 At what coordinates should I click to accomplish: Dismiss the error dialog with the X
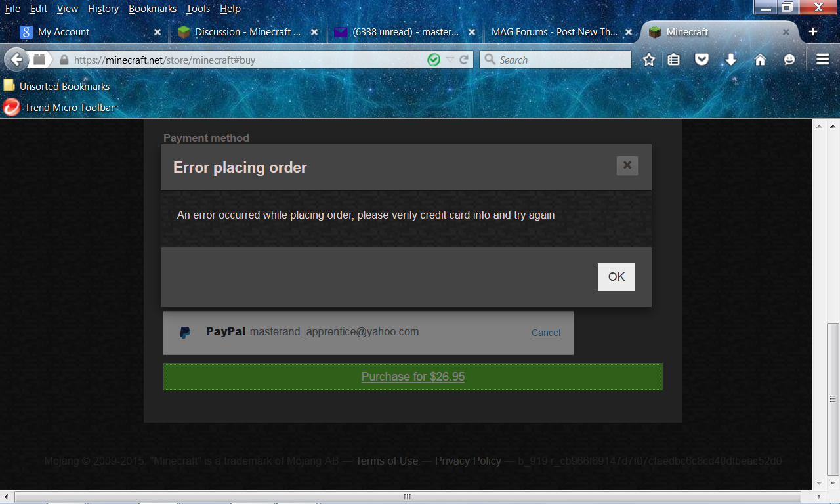(x=627, y=165)
